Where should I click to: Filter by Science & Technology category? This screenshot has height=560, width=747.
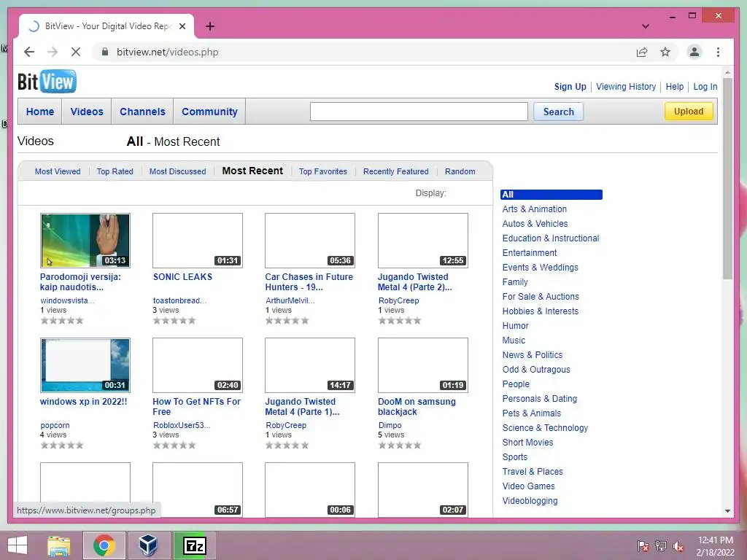coord(545,427)
